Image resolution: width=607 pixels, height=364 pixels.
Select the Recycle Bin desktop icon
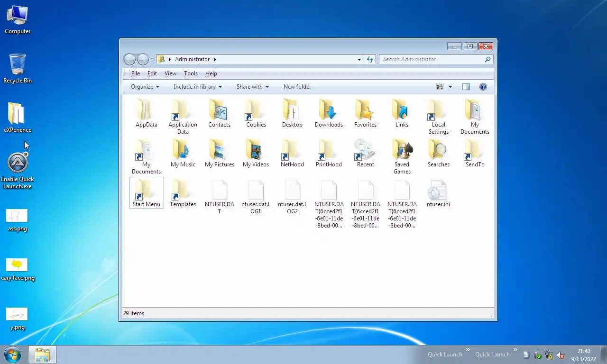click(18, 69)
